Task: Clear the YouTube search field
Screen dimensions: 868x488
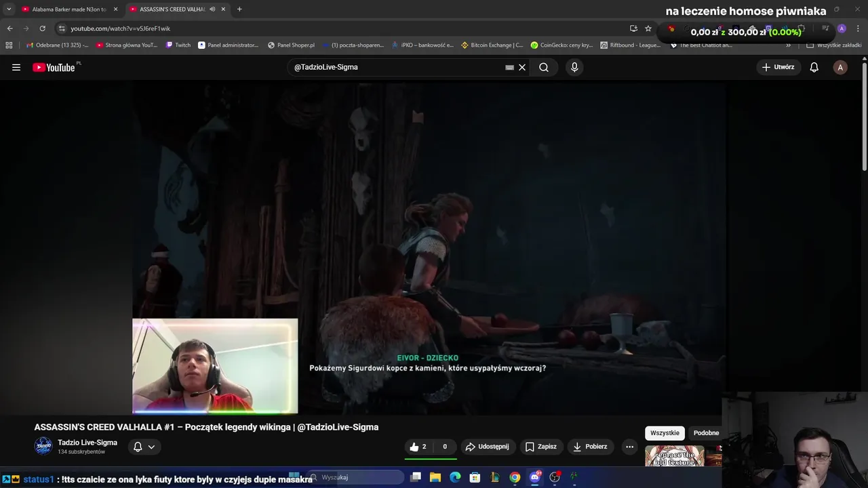Action: pos(522,67)
